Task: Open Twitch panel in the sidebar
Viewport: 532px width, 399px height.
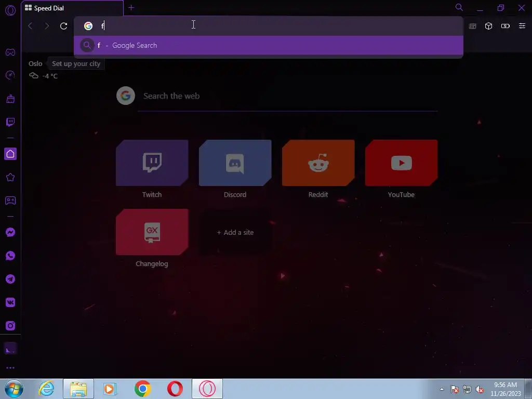Action: point(10,122)
